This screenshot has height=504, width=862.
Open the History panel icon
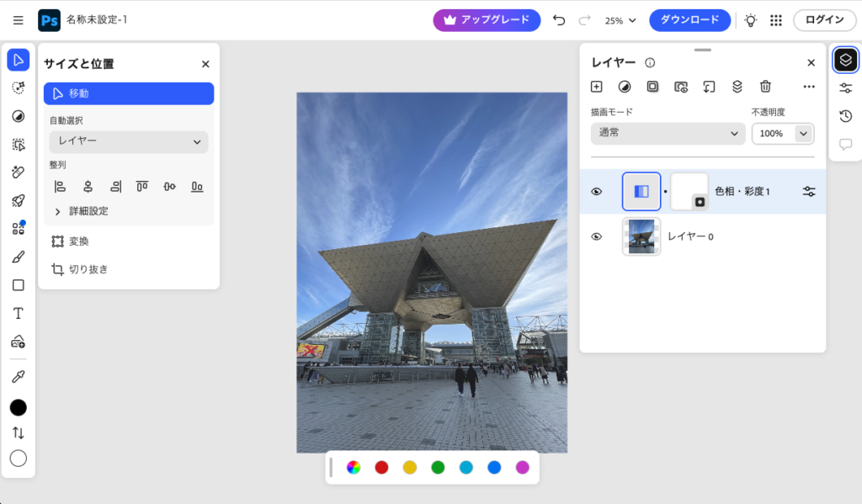click(845, 116)
